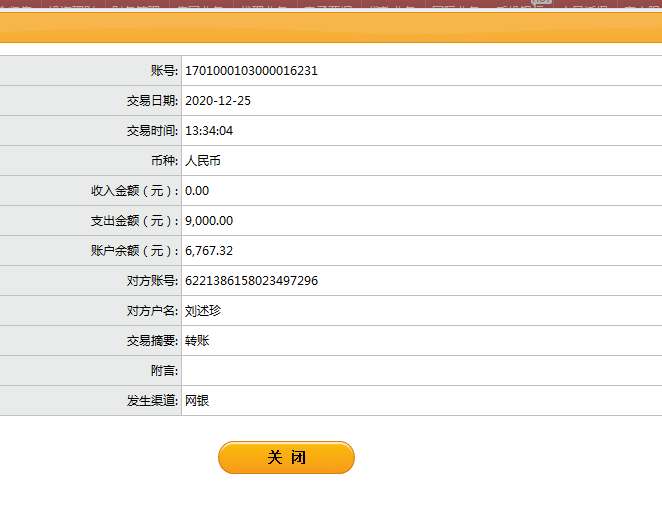Click the 发生渠道 row label
This screenshot has width=662, height=510.
click(152, 401)
